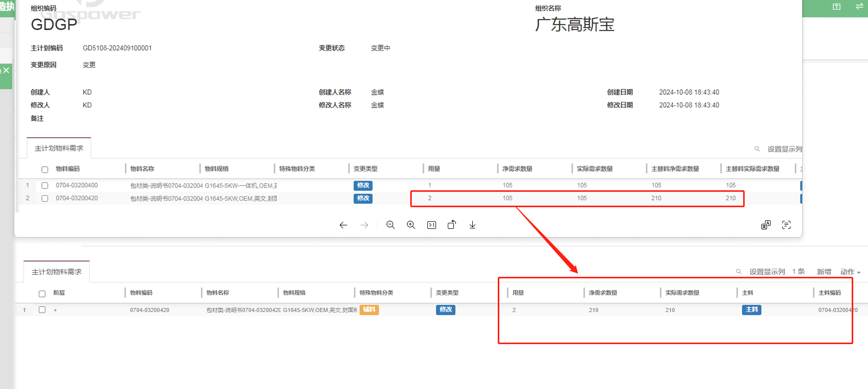Click 特殊物料分类 header in lower table
The width and height of the screenshot is (868, 389).
click(x=376, y=293)
